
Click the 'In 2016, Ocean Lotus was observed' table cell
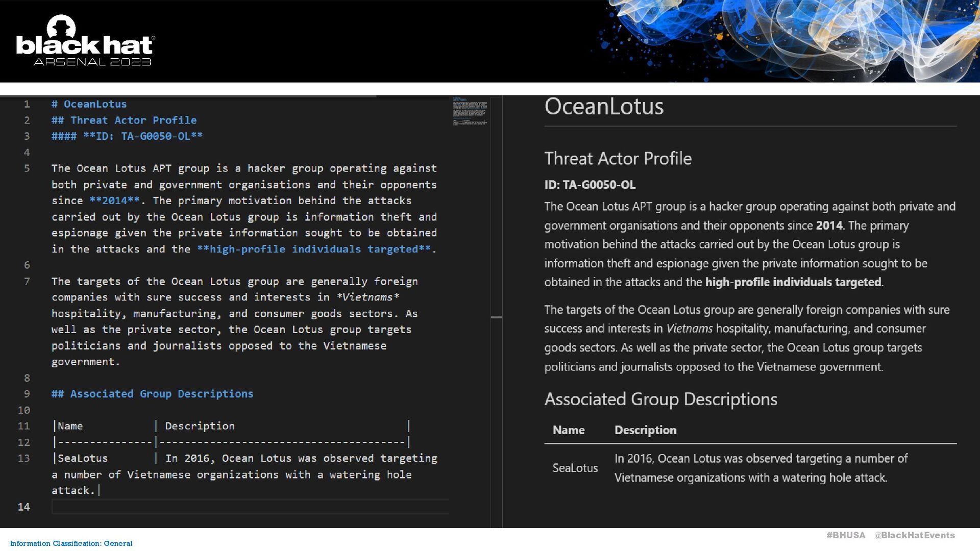click(x=761, y=468)
